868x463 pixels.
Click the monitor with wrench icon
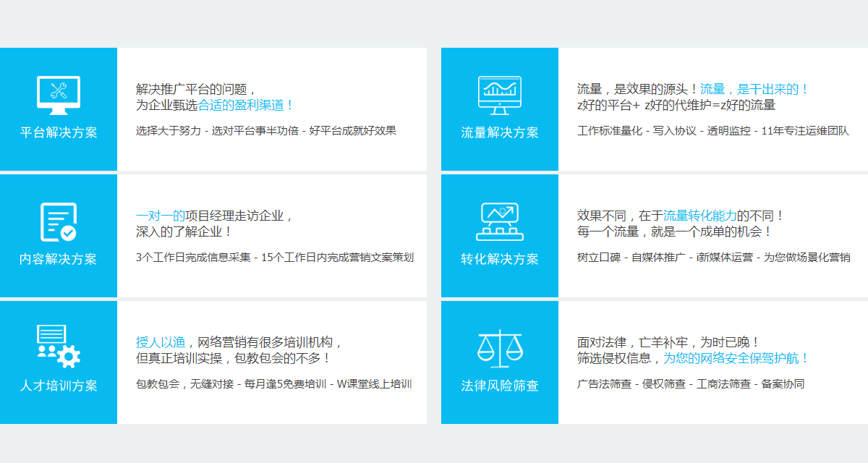coord(59,95)
